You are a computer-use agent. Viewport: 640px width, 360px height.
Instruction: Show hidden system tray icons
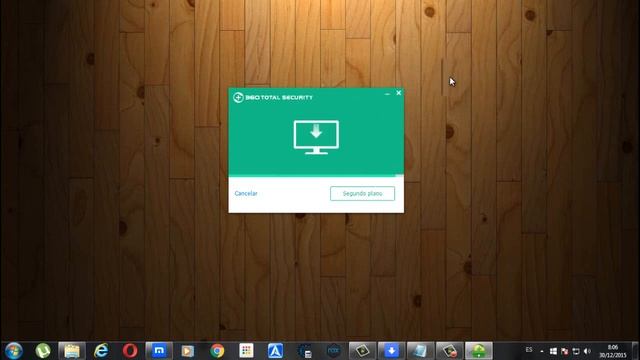pos(542,351)
